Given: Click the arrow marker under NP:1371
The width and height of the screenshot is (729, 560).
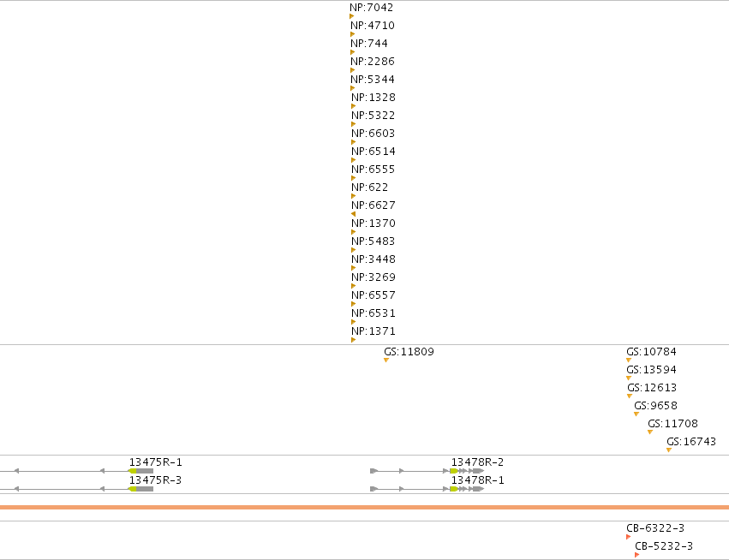Looking at the screenshot, I should coord(353,340).
